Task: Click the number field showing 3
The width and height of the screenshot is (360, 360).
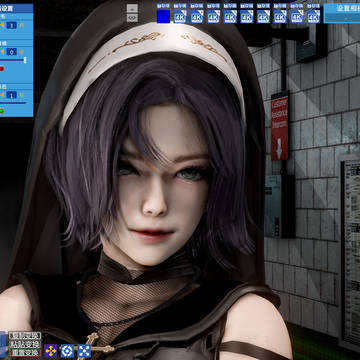Action: click(x=12, y=25)
